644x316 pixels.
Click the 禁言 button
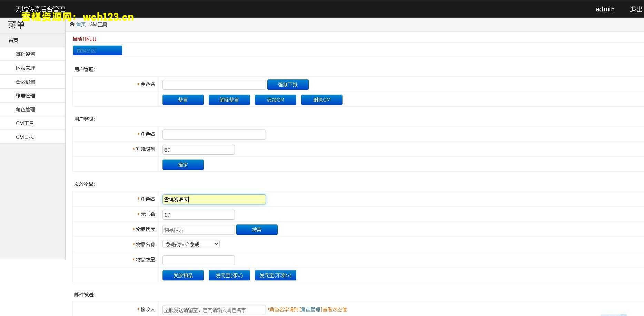[x=183, y=100]
